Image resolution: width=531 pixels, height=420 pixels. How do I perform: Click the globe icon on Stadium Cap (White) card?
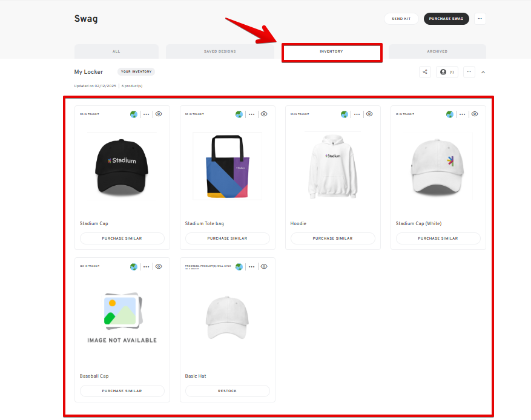(450, 114)
